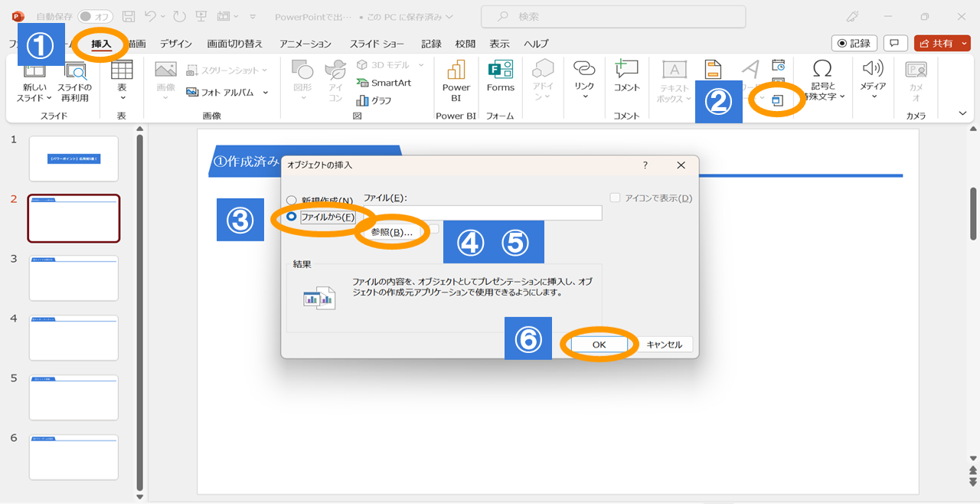Open Undo history dropdown arrow

pyautogui.click(x=164, y=16)
